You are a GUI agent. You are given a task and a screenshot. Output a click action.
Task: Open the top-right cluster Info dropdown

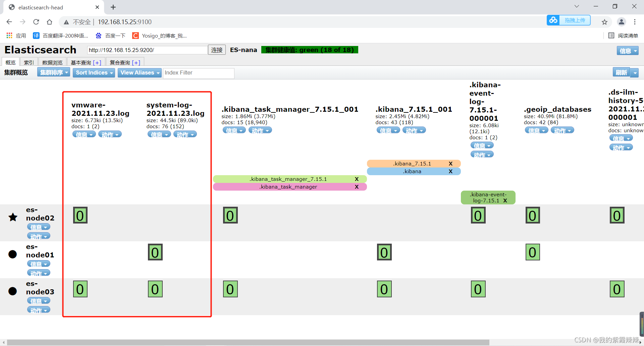click(628, 51)
